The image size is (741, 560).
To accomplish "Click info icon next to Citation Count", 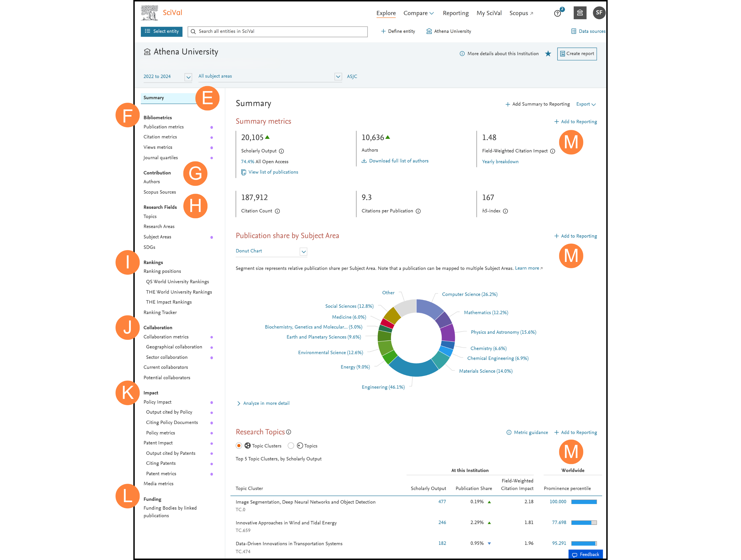I will tap(277, 211).
